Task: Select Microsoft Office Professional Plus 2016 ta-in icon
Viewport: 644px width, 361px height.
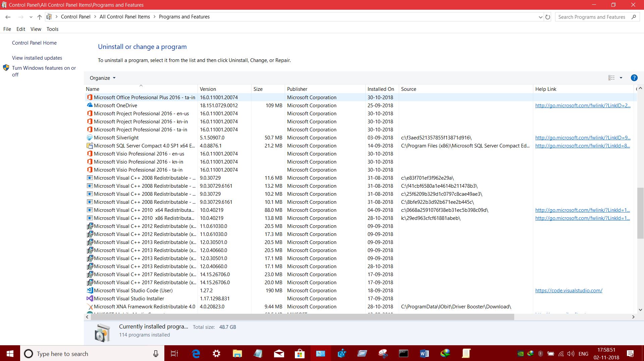Action: [90, 97]
